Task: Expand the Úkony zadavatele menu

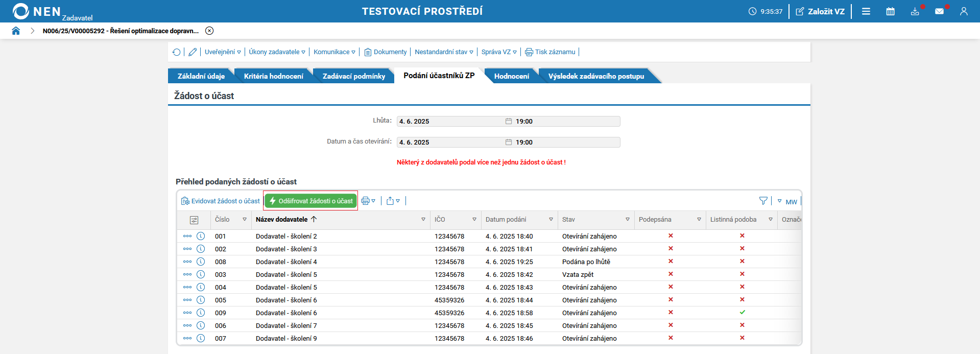Action: click(x=277, y=52)
